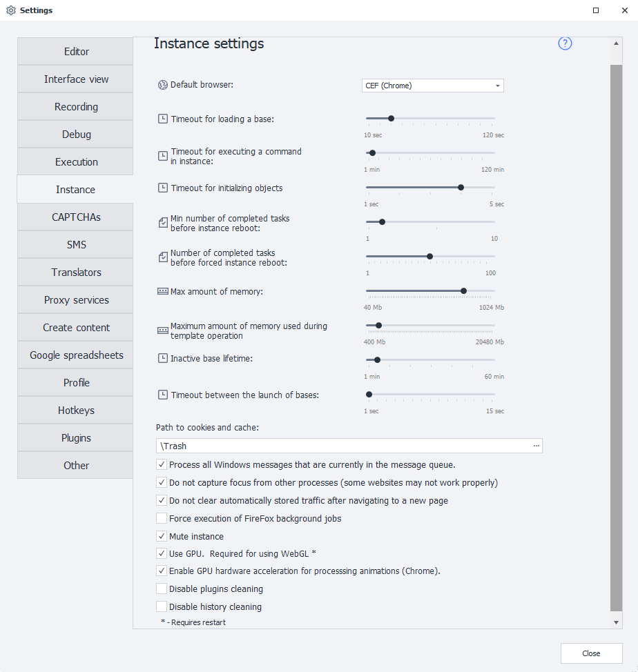Open the Proxy services tab
Screen dimensions: 638x672
(x=76, y=300)
